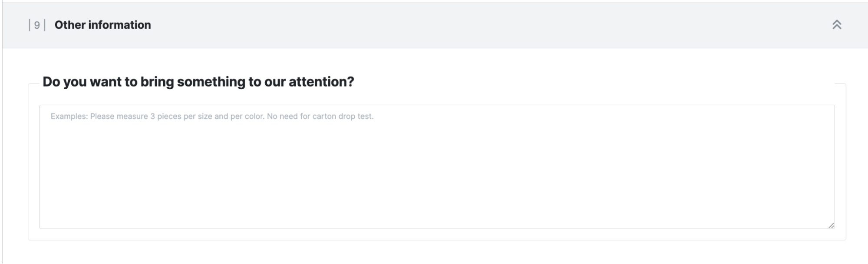Click the word "Examples:" in the text area

(69, 116)
